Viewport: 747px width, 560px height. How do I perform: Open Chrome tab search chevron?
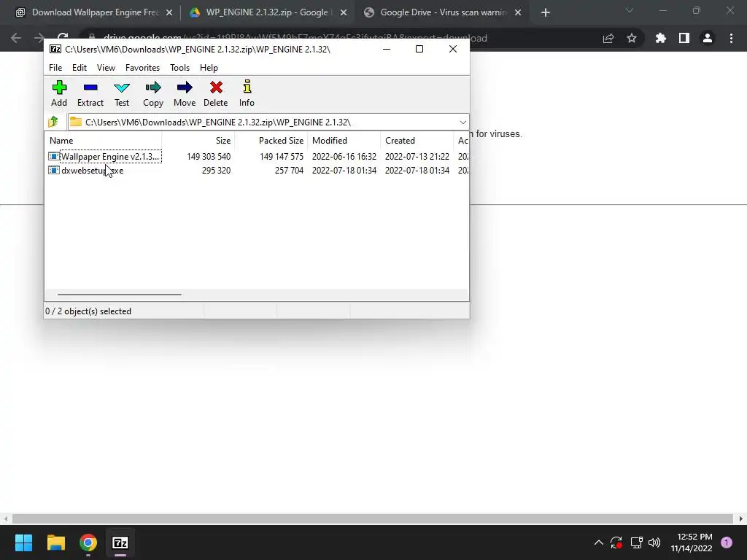click(630, 10)
